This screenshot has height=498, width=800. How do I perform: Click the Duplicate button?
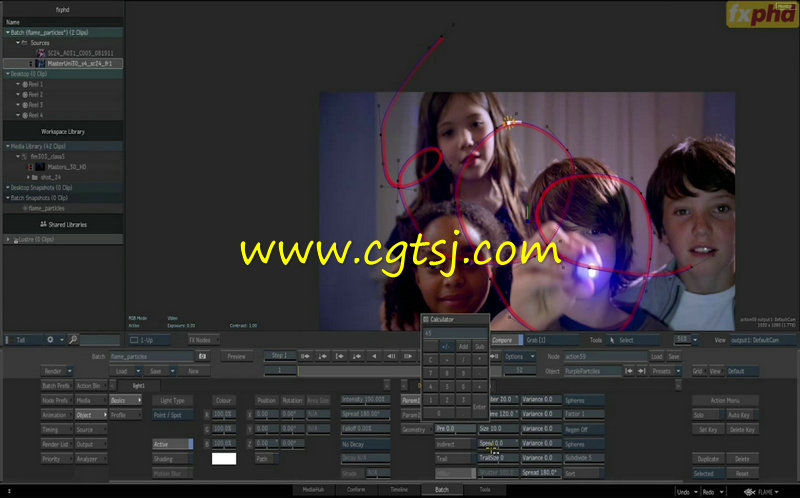click(x=708, y=459)
